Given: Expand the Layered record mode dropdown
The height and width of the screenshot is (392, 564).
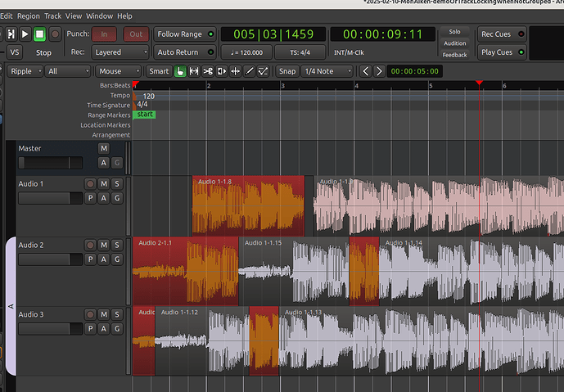Looking at the screenshot, I should 119,52.
